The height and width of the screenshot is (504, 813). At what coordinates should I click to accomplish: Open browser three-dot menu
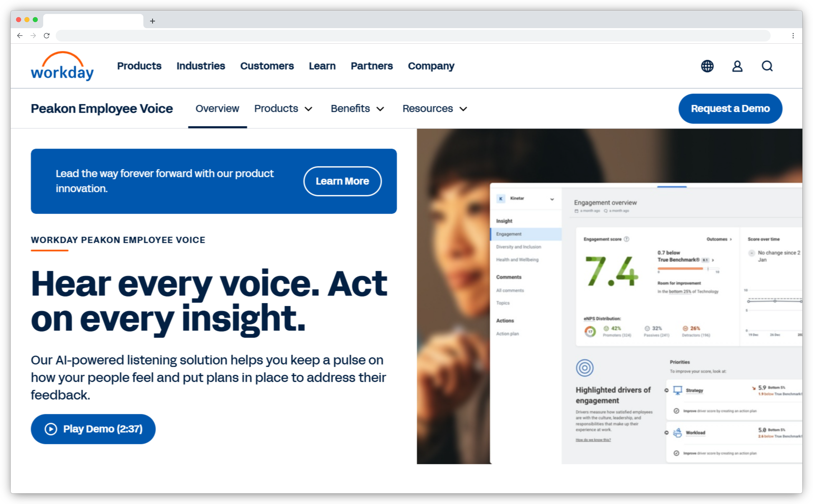click(x=793, y=36)
